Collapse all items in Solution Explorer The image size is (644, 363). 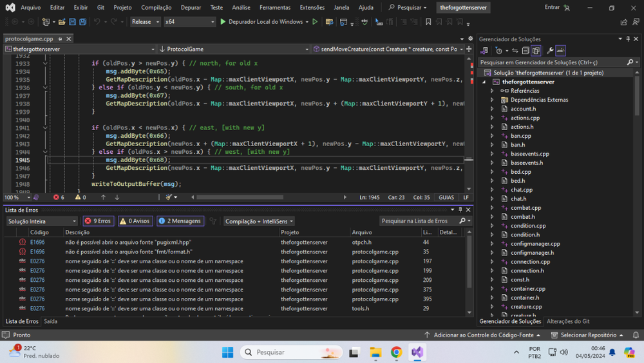[x=526, y=51]
